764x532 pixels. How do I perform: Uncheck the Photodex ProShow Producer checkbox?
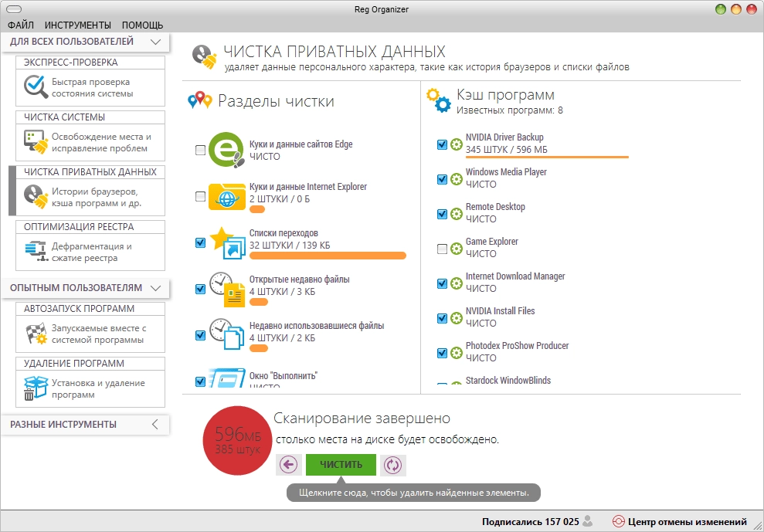coord(442,353)
